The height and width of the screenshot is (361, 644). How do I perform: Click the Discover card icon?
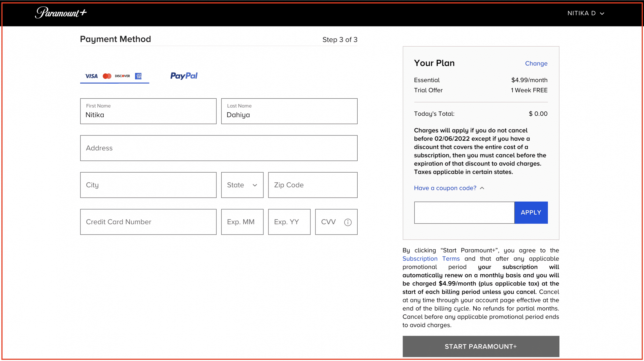pos(123,76)
